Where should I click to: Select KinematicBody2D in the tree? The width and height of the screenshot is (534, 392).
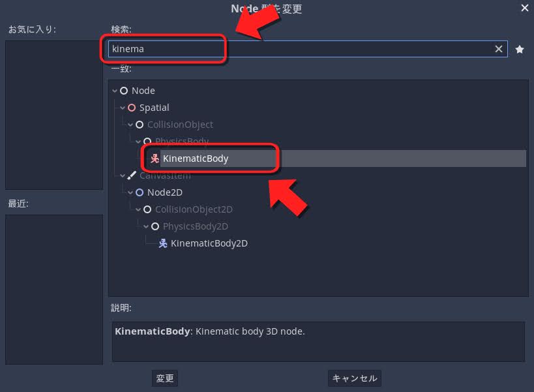[209, 243]
